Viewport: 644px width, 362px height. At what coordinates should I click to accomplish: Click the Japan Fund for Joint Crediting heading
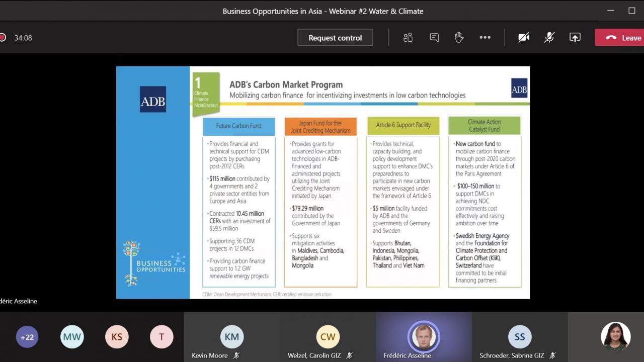click(320, 127)
